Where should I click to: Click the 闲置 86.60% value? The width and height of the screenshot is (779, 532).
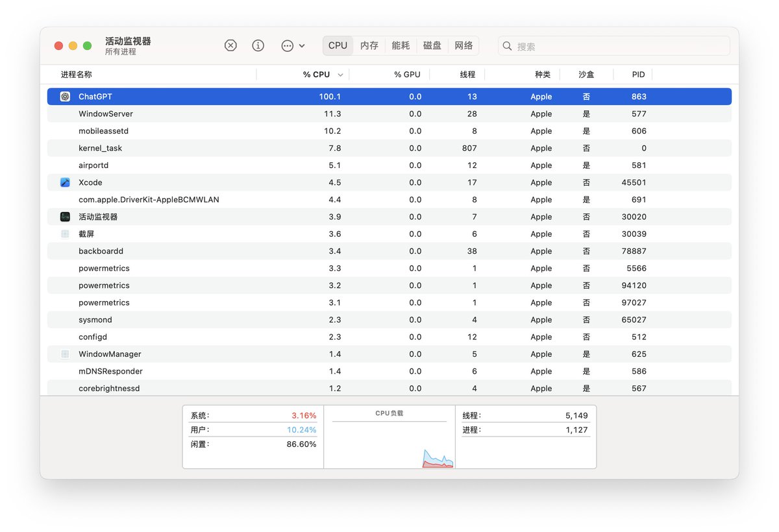pos(301,444)
